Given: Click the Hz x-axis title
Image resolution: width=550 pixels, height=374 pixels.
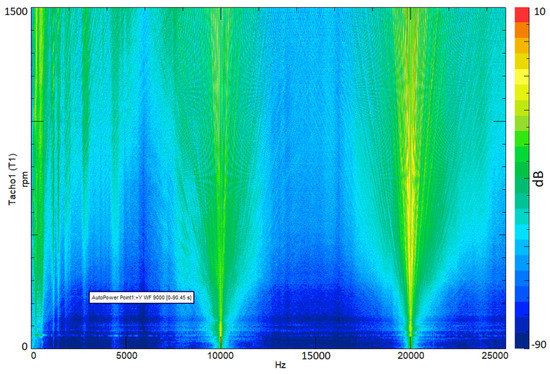Looking at the screenshot, I should coord(280,365).
